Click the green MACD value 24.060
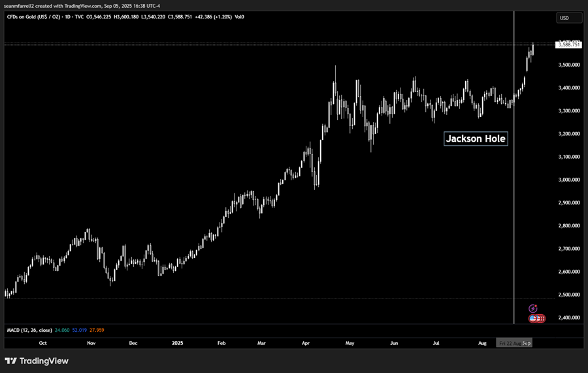 [x=63, y=330]
